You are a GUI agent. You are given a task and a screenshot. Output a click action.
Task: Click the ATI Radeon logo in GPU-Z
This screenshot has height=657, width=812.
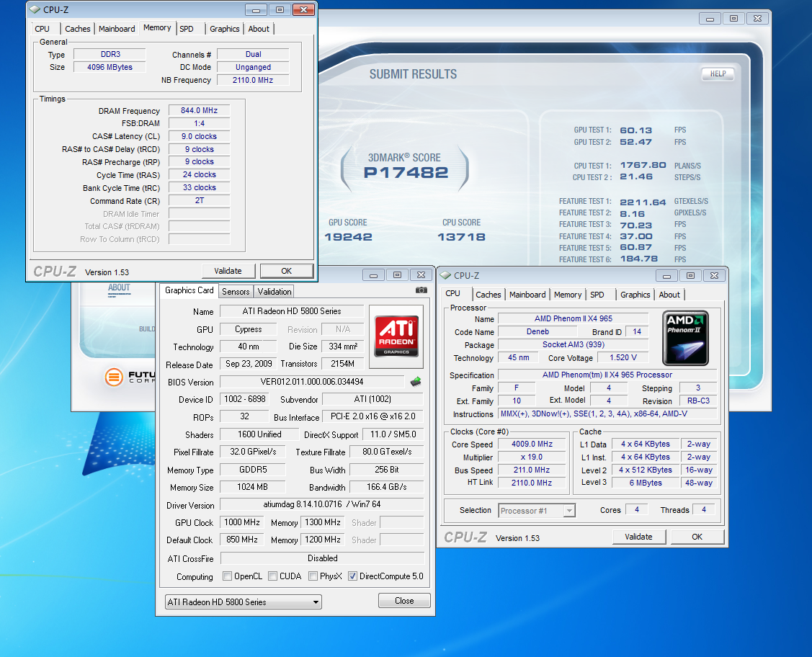point(396,336)
